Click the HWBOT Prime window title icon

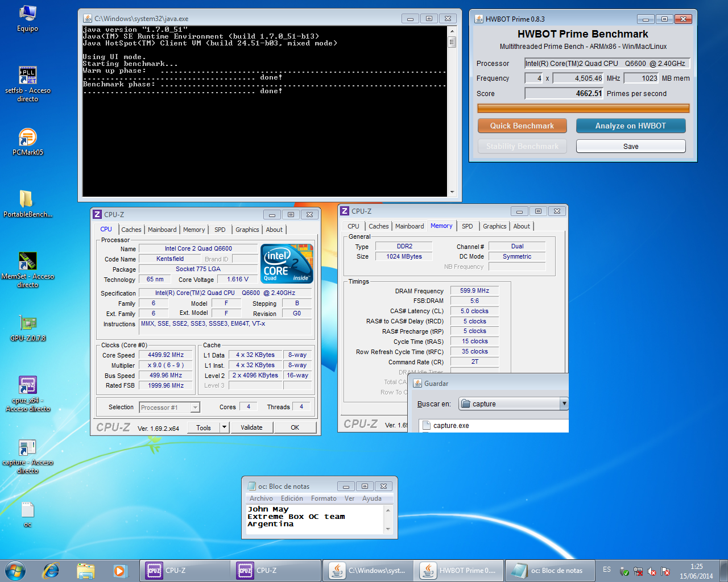click(x=479, y=19)
